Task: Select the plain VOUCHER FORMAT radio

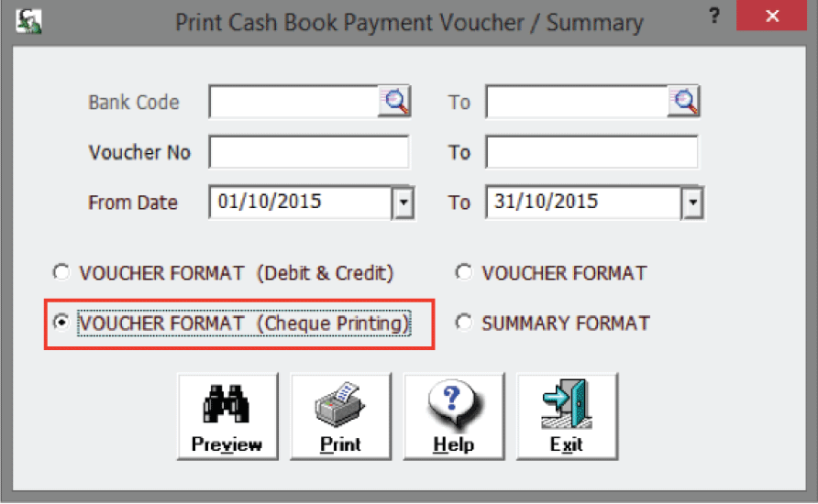Action: 463,272
